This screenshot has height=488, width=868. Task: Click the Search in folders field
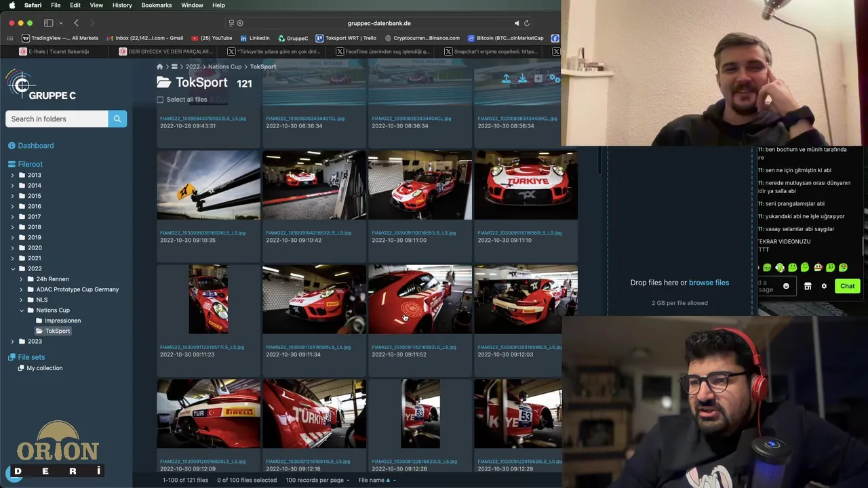(57, 119)
